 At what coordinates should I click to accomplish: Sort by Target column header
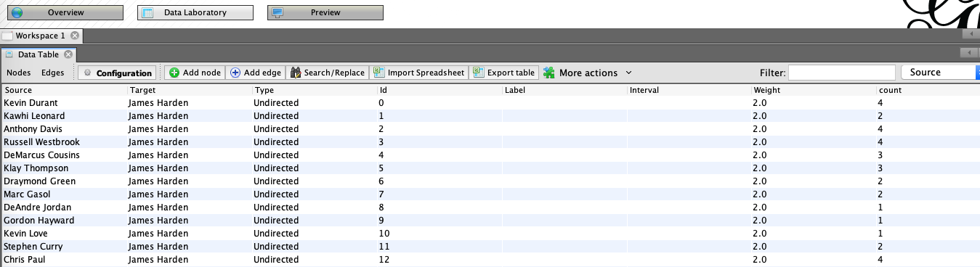[189, 90]
